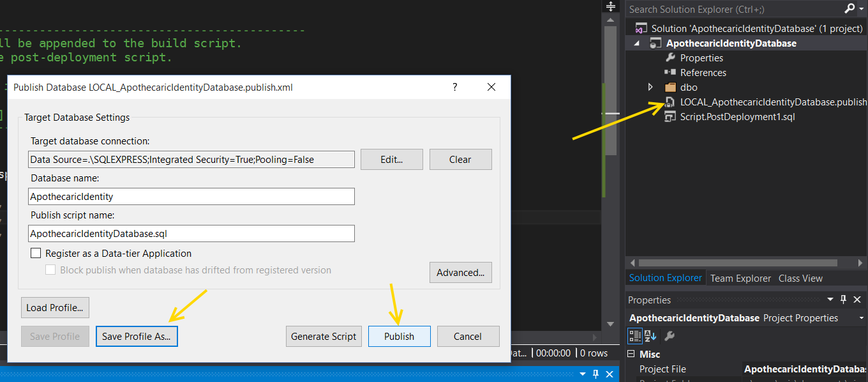
Task: Open Property Pages wrench icon
Action: point(670,336)
